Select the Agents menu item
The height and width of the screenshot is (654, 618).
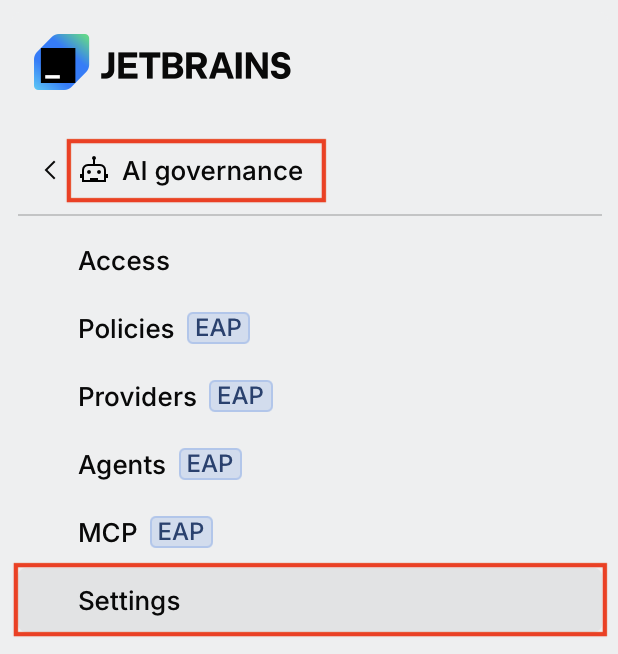(x=122, y=465)
